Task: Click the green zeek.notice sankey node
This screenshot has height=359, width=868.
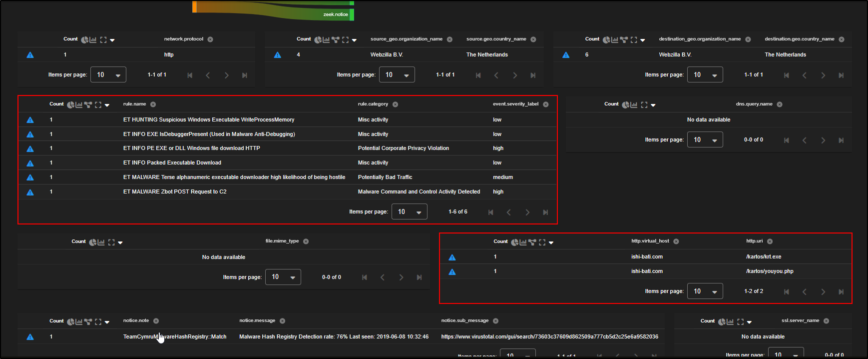Action: 352,14
